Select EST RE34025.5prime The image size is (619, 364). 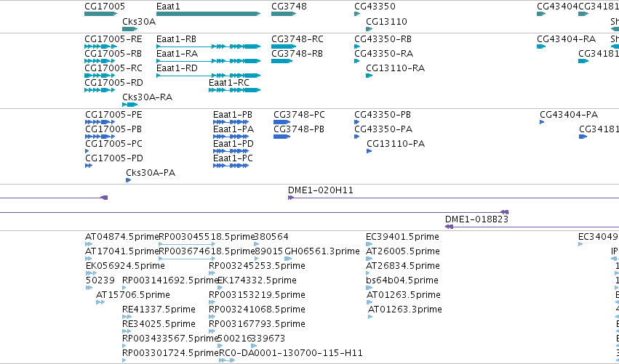click(127, 331)
